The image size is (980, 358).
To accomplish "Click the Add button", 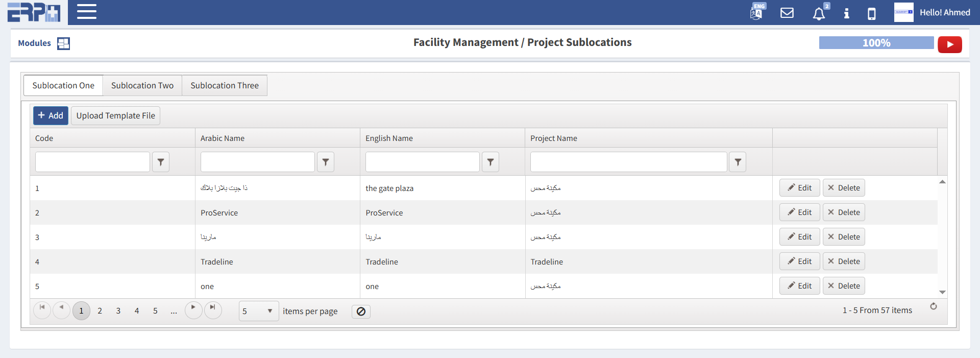I will (51, 115).
